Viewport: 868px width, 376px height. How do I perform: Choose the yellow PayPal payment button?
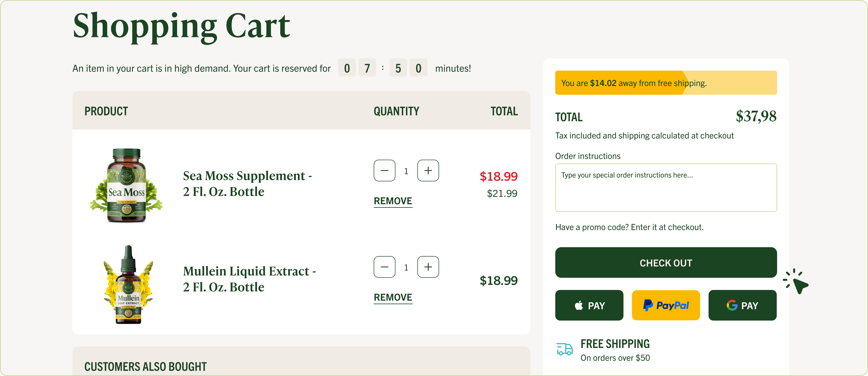665,305
